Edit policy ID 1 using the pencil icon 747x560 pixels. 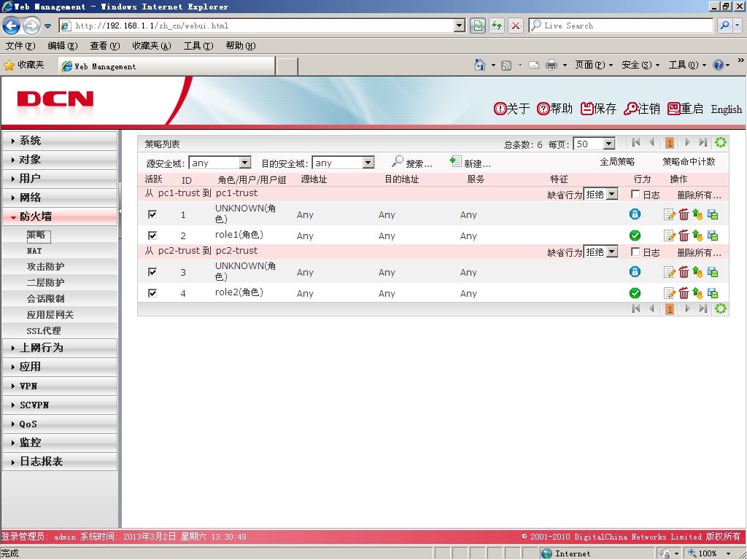coord(669,215)
